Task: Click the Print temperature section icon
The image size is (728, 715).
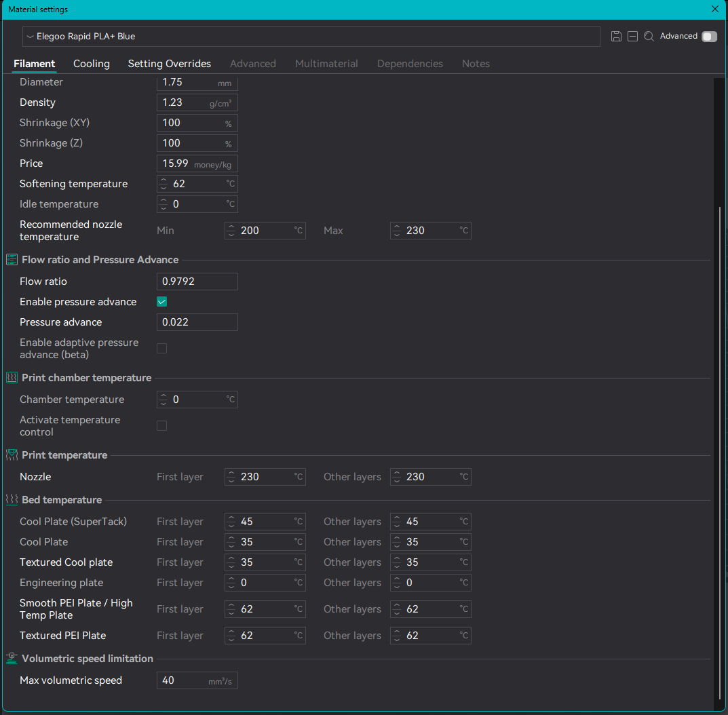Action: (x=12, y=455)
